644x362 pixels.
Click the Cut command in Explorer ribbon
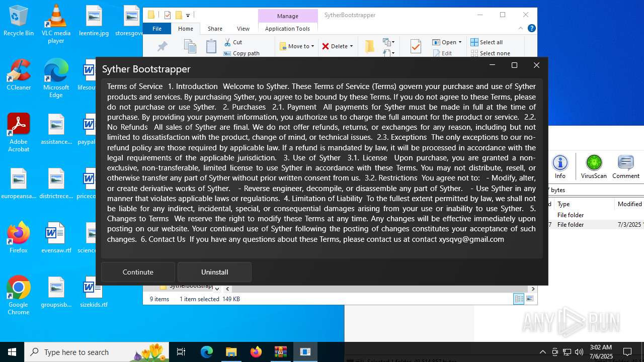[x=233, y=42]
